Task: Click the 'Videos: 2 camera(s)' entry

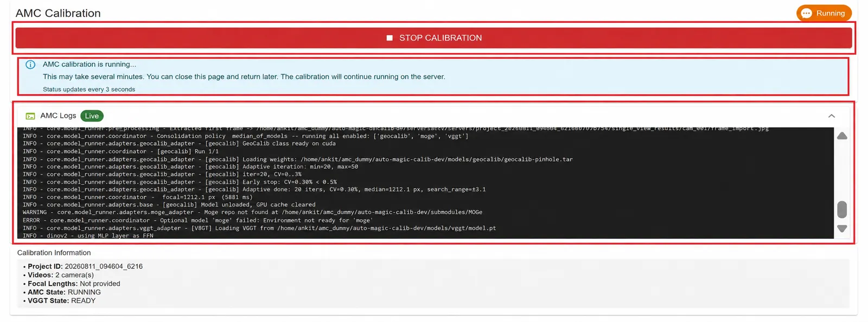Action: click(61, 275)
